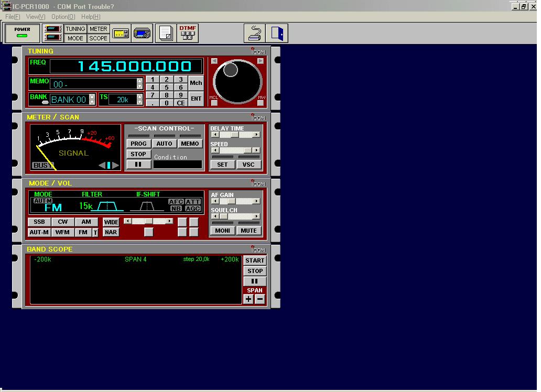The height and width of the screenshot is (392, 541).
Task: Step BANK 00 selector up
Action: coord(92,96)
